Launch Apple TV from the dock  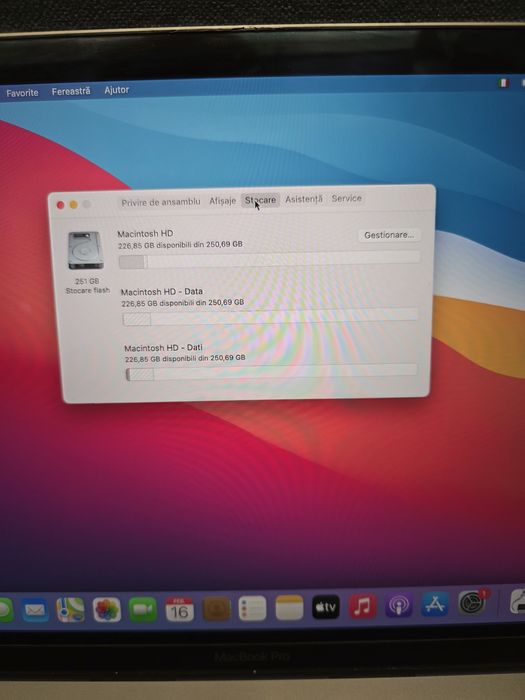pyautogui.click(x=326, y=607)
